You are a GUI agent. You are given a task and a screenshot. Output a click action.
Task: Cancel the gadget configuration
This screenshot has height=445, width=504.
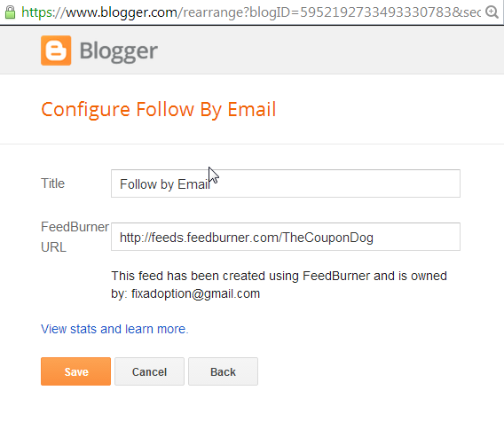(x=149, y=371)
